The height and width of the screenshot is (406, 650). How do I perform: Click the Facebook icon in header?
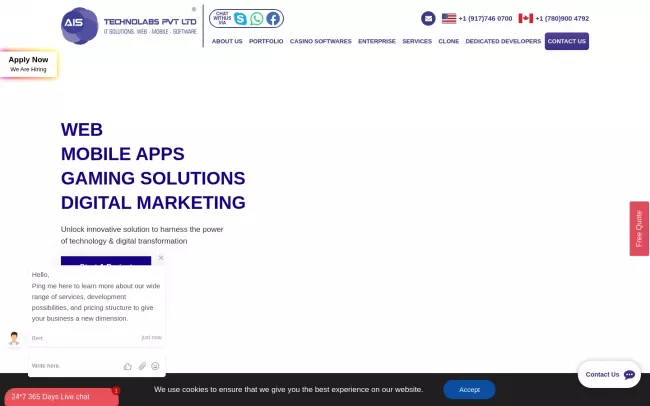[x=273, y=18]
